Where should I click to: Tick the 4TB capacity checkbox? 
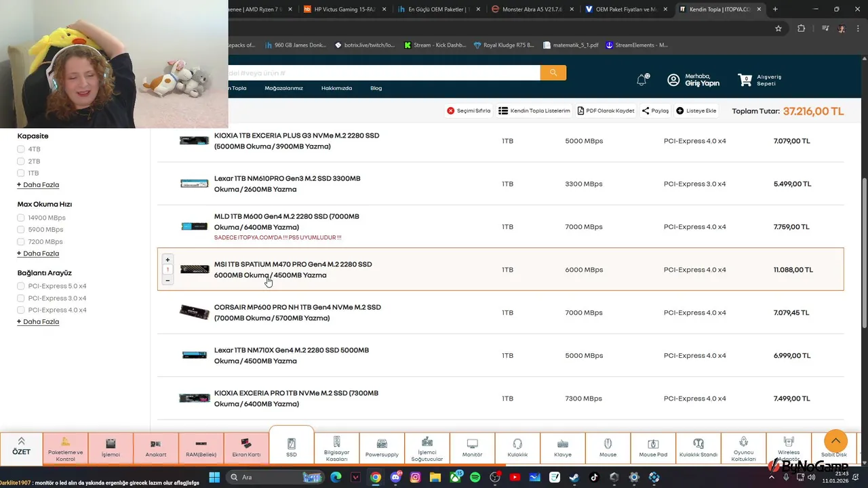click(21, 149)
